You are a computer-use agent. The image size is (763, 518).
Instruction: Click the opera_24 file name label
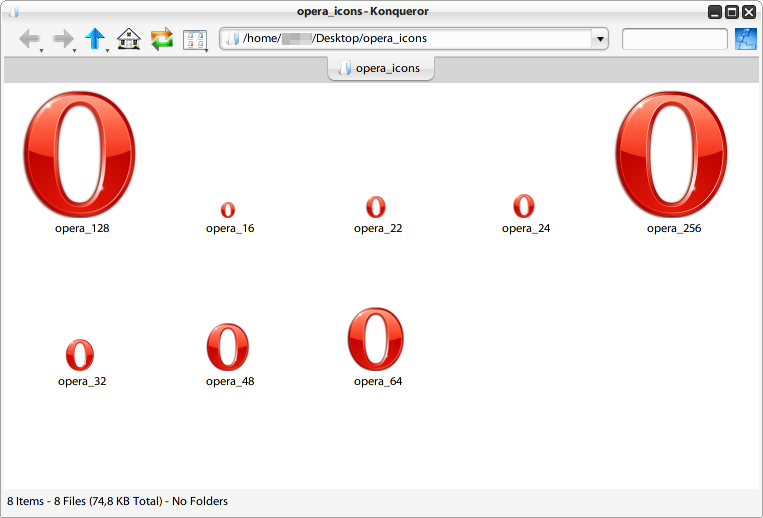coord(526,229)
